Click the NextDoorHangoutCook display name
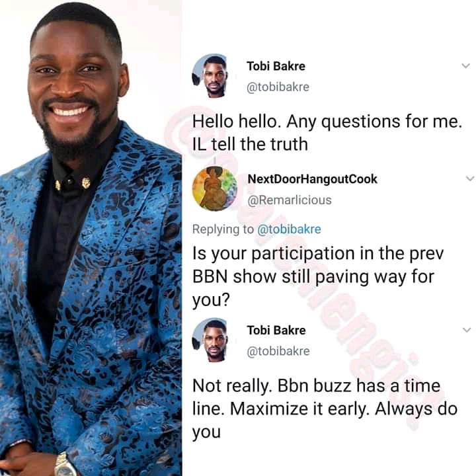The width and height of the screenshot is (476, 476). (312, 179)
